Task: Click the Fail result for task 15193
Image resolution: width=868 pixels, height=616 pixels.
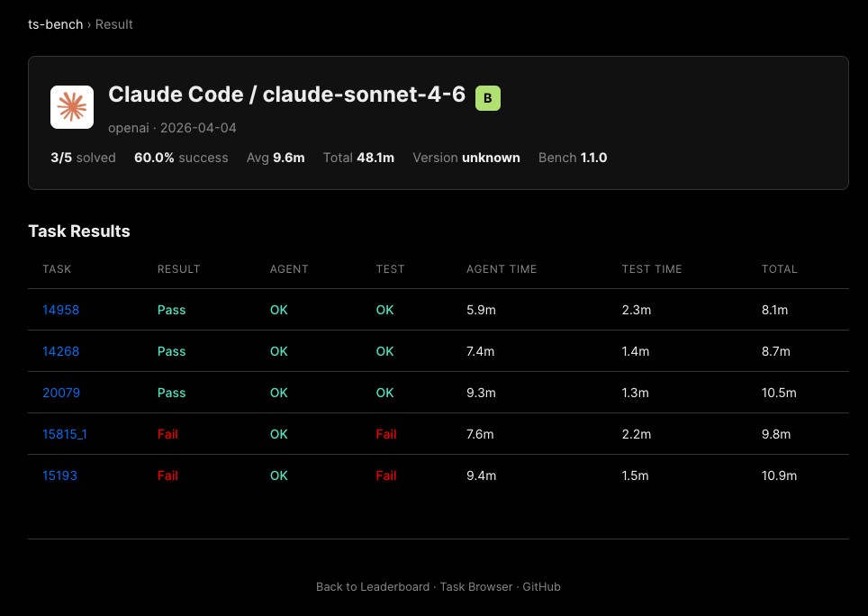Action: [167, 476]
